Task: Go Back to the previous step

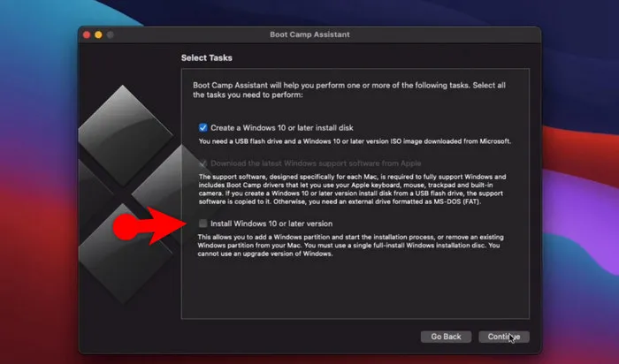Action: (x=446, y=337)
